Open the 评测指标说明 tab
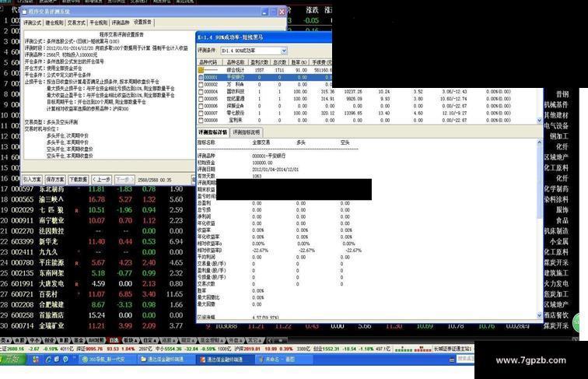This screenshot has height=379, width=588. pyautogui.click(x=246, y=132)
